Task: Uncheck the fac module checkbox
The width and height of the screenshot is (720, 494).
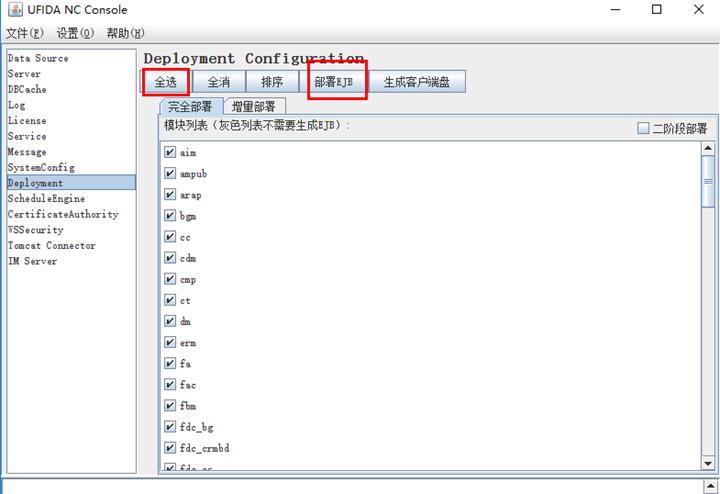Action: click(x=170, y=384)
